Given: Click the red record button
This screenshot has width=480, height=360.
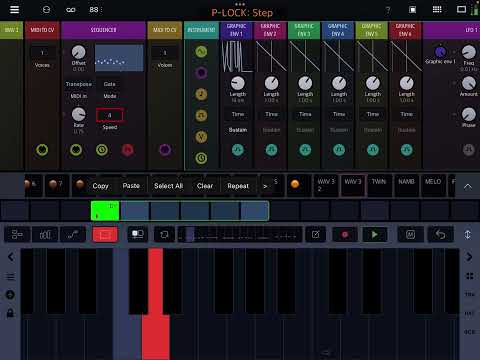Looking at the screenshot, I should coord(345,235).
